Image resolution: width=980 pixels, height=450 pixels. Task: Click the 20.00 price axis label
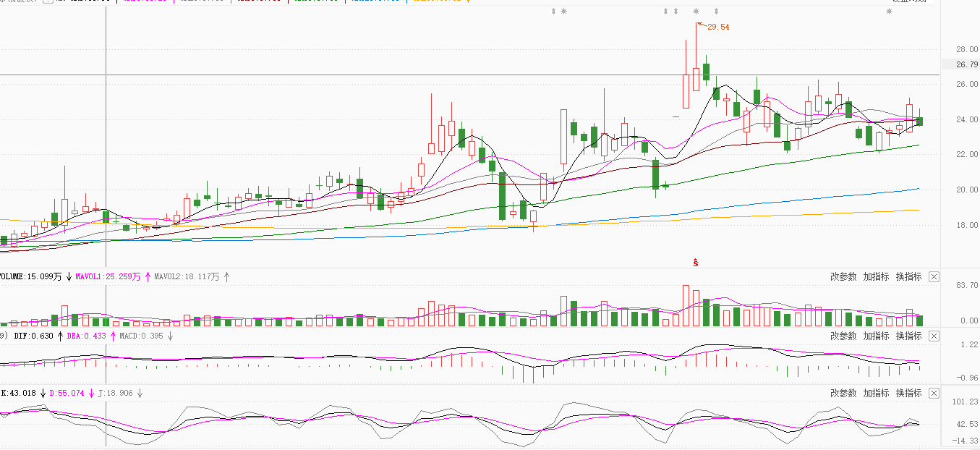click(967, 190)
